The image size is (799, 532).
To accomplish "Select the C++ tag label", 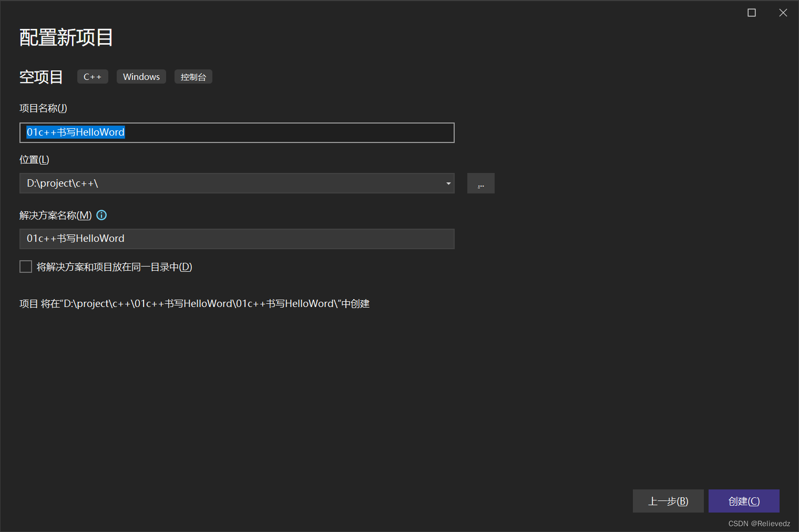I will point(93,77).
